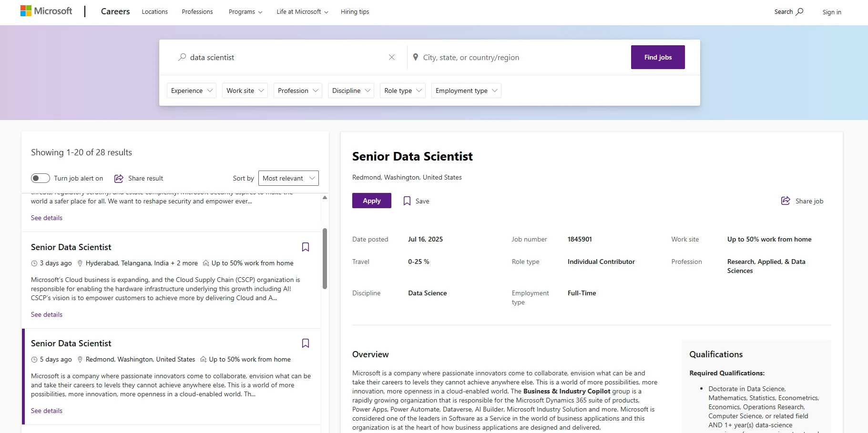Open the Discipline filter dropdown
The image size is (868, 433).
pyautogui.click(x=351, y=91)
